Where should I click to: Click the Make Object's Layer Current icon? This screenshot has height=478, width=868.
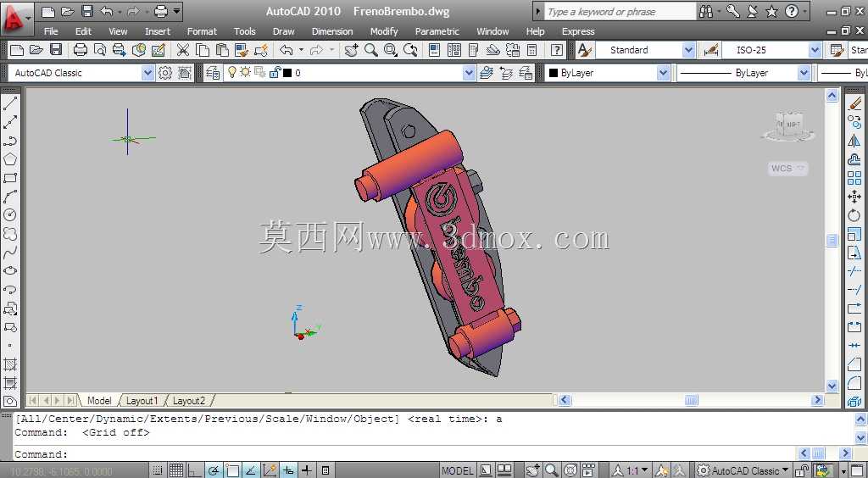(x=487, y=73)
